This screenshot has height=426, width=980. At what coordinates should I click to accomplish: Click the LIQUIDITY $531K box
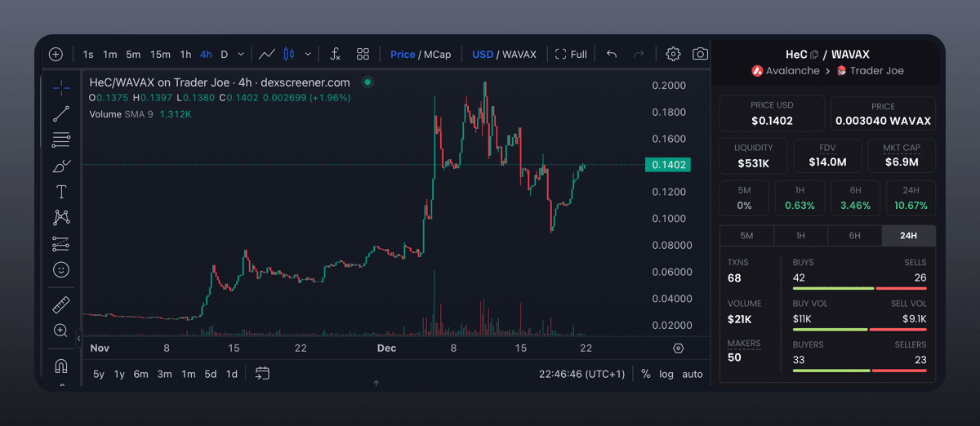click(x=753, y=156)
